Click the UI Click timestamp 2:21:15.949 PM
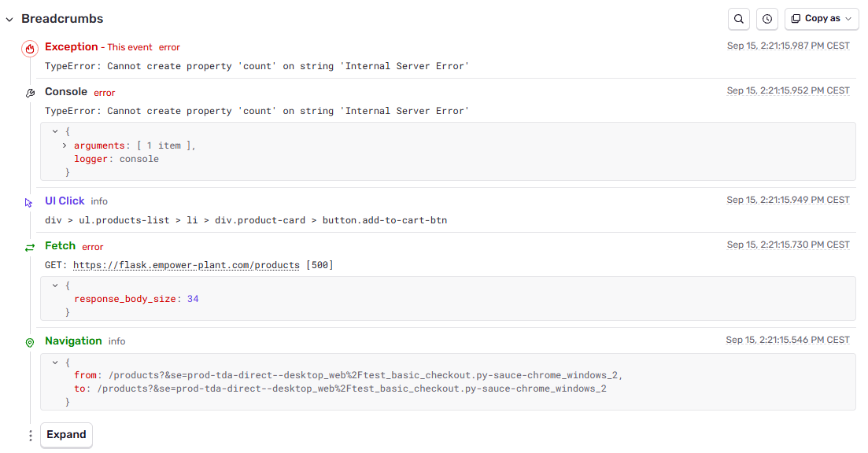 coord(789,201)
